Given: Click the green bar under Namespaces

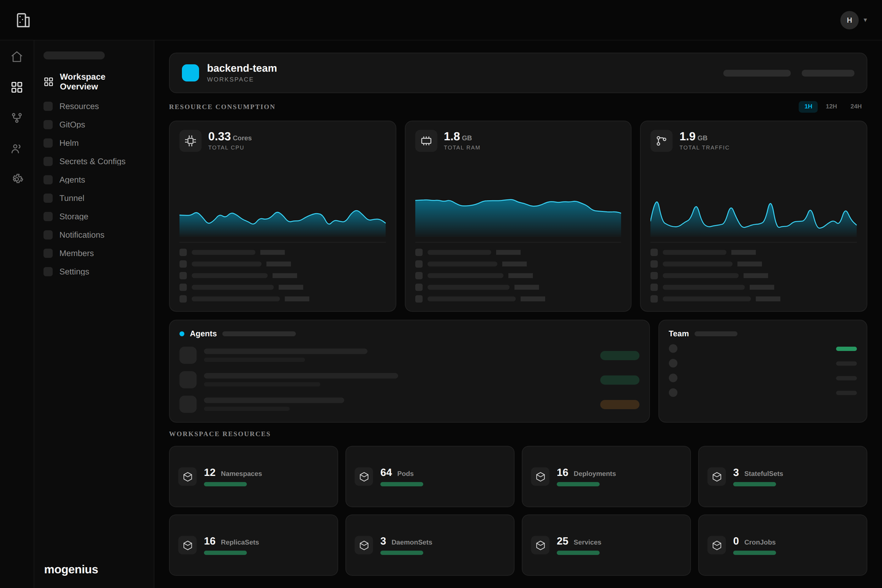Looking at the screenshot, I should (x=225, y=484).
